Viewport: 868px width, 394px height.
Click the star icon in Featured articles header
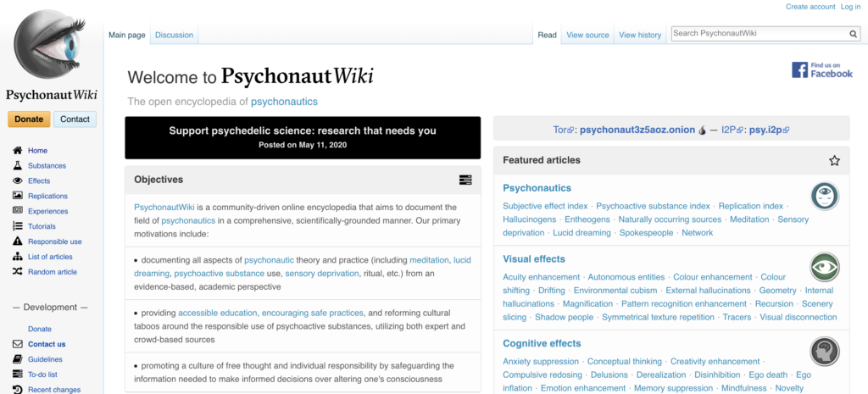pos(834,160)
